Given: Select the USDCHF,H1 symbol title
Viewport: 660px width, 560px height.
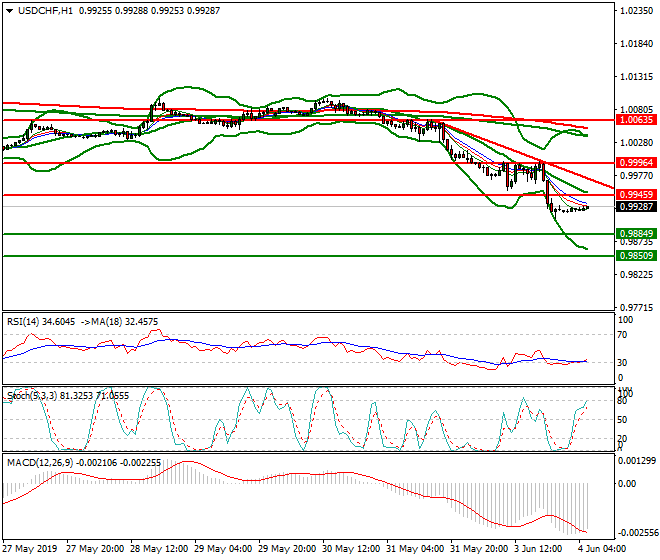Looking at the screenshot, I should coord(45,11).
